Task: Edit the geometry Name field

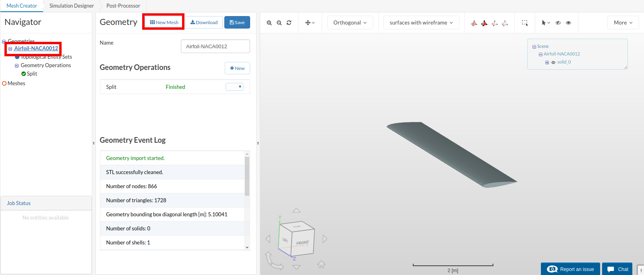Action: click(x=215, y=46)
